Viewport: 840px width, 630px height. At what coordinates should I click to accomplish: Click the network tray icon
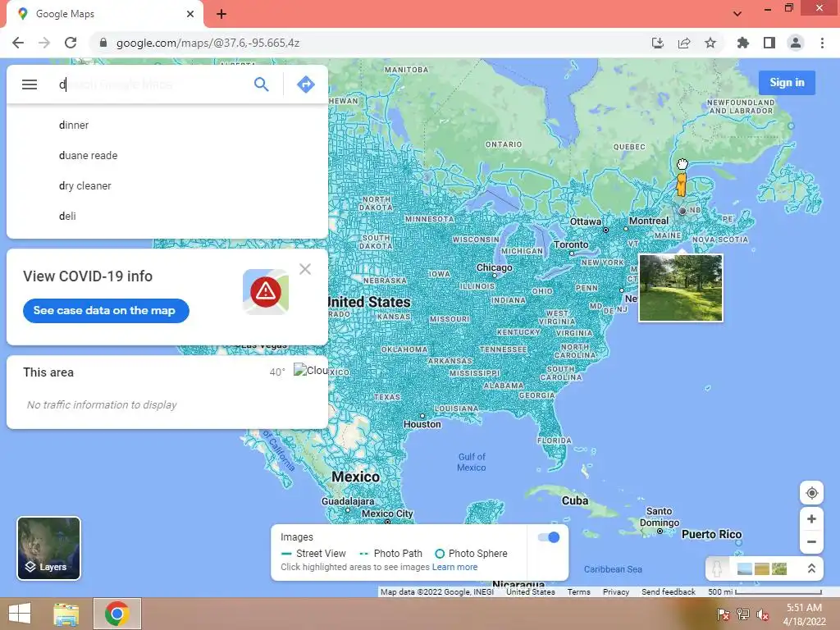pyautogui.click(x=743, y=614)
